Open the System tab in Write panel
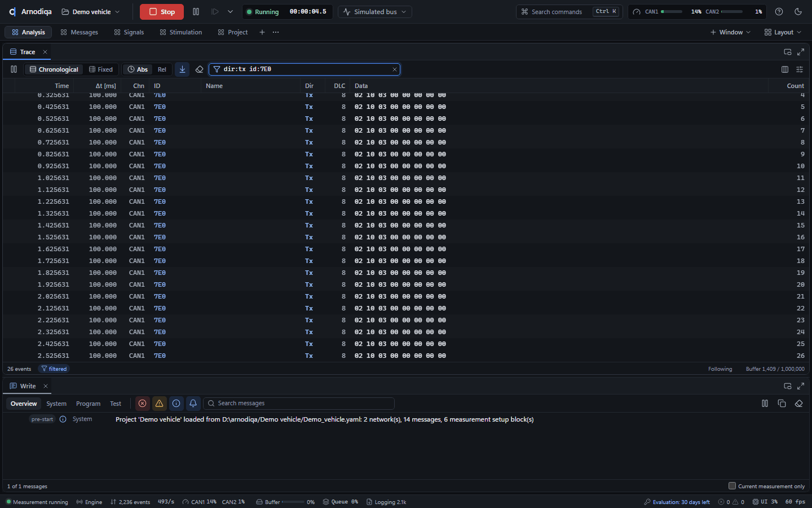812x508 pixels. tap(56, 404)
